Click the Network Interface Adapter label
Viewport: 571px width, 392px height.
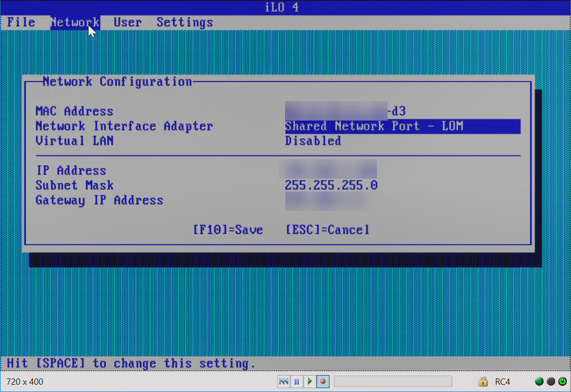tap(124, 126)
